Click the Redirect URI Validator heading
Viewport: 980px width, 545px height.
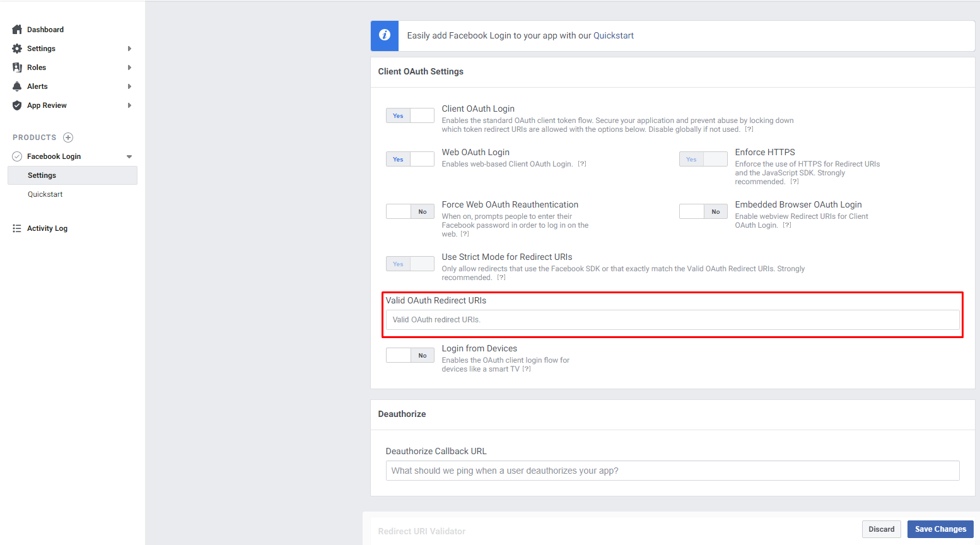[x=422, y=531]
